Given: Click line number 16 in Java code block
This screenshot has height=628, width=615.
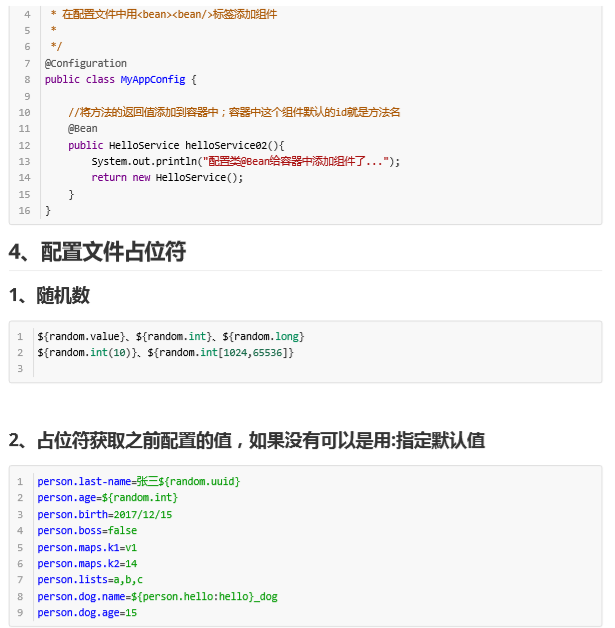Looking at the screenshot, I should 24,211.
